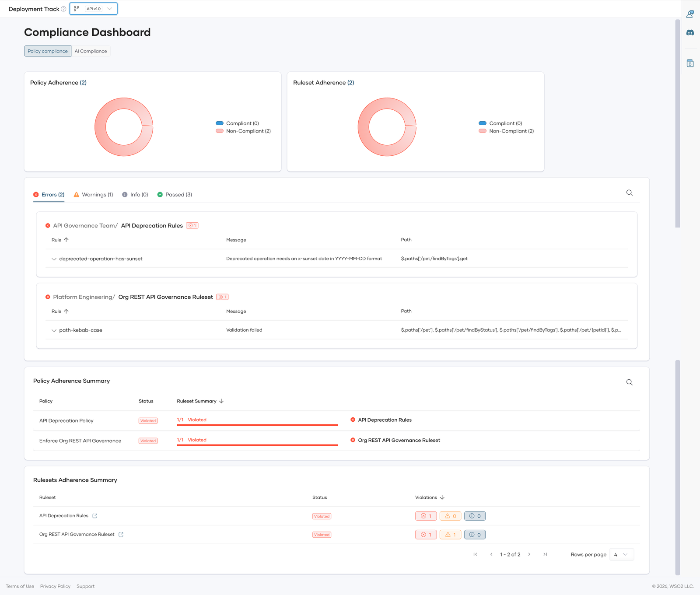The height and width of the screenshot is (595, 700).
Task: Click Privacy Policy link
Action: pos(55,586)
